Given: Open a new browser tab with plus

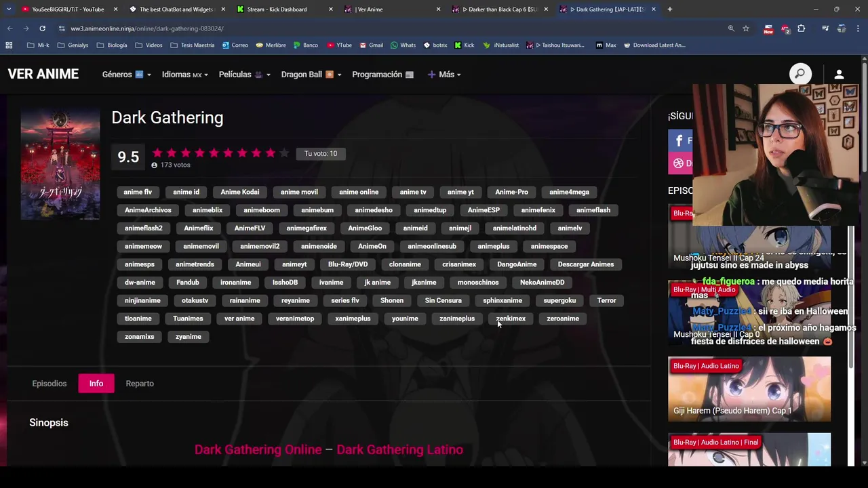Looking at the screenshot, I should point(669,9).
